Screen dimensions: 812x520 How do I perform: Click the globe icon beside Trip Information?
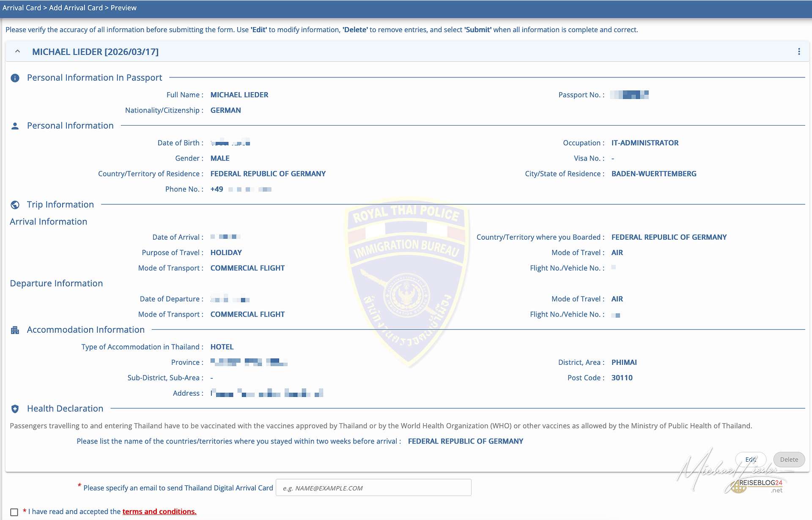pyautogui.click(x=15, y=205)
